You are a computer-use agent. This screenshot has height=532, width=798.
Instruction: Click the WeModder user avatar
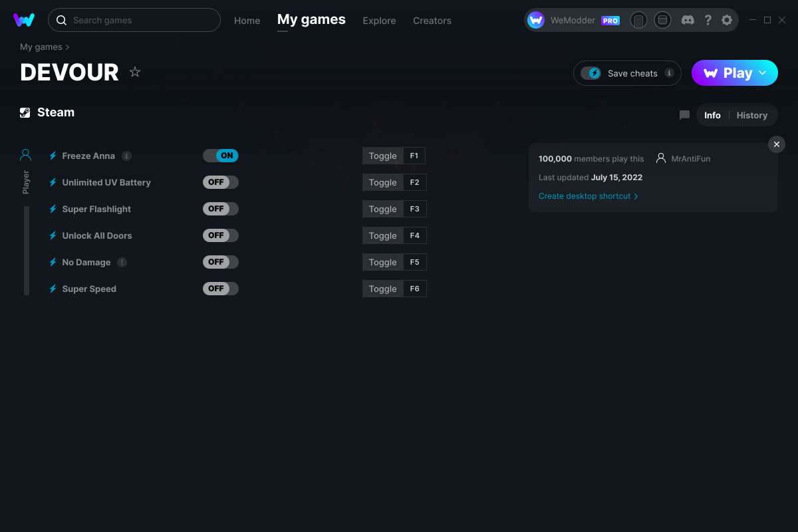tap(536, 20)
